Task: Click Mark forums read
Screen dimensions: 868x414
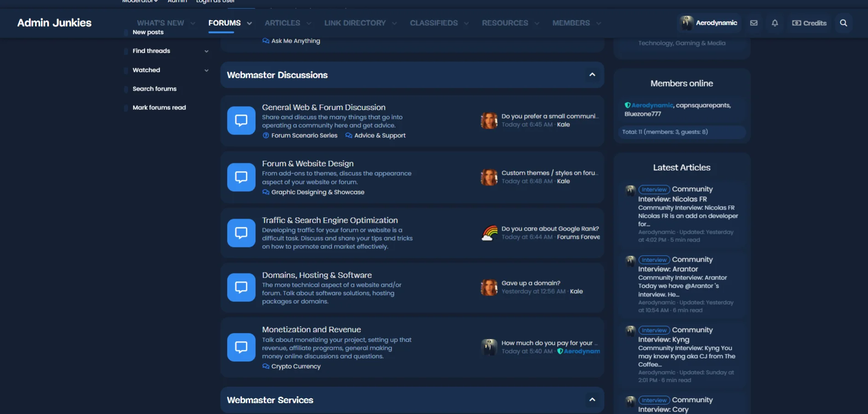Action: (x=159, y=108)
